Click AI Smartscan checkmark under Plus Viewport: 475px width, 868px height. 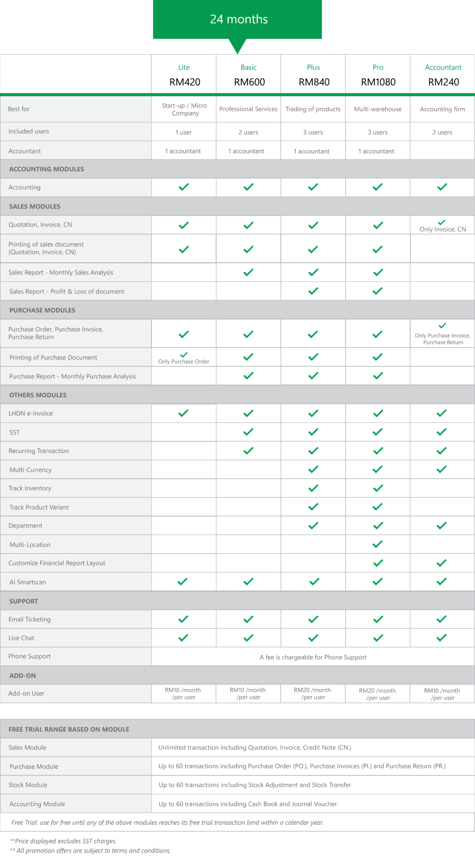[314, 581]
